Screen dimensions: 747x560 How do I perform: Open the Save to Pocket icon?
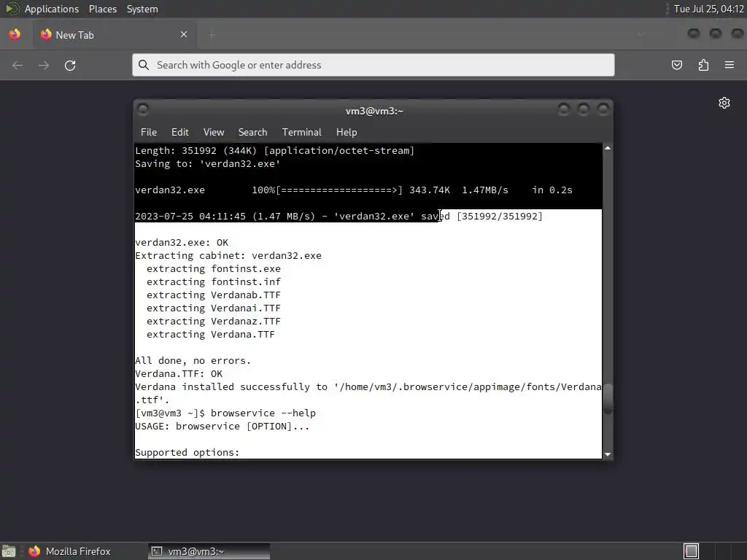tap(677, 65)
